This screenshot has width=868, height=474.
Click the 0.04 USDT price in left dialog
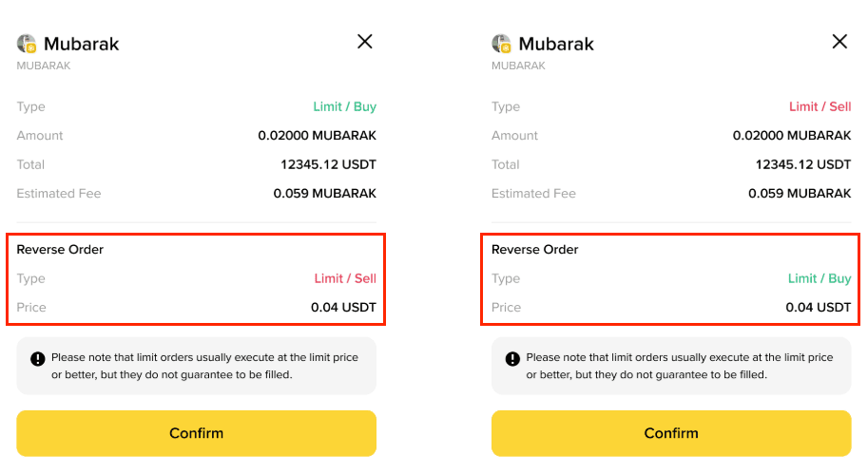[x=344, y=308]
